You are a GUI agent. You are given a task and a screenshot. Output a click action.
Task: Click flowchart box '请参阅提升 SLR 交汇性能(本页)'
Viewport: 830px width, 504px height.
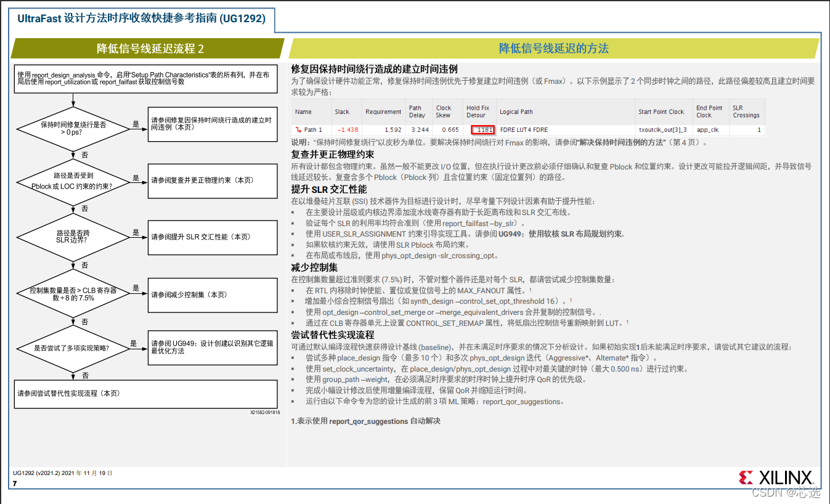tap(213, 237)
